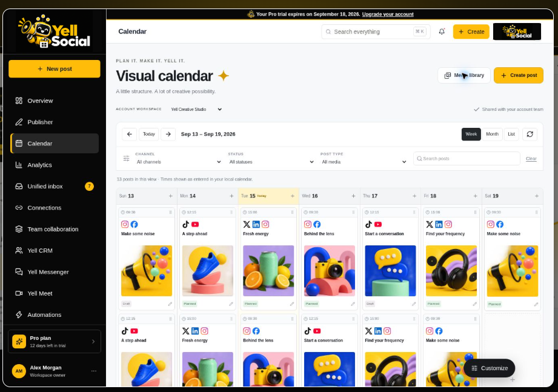Open the Media library
The width and height of the screenshot is (558, 392).
click(x=464, y=75)
